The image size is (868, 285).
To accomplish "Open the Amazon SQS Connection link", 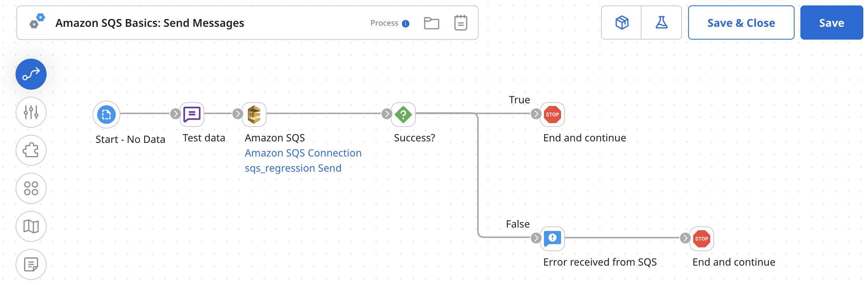I will [303, 153].
